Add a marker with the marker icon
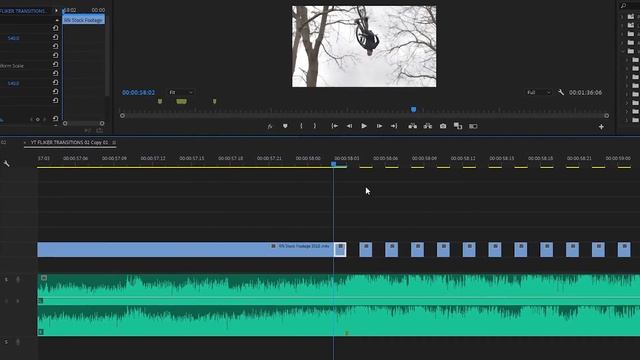 (285, 126)
